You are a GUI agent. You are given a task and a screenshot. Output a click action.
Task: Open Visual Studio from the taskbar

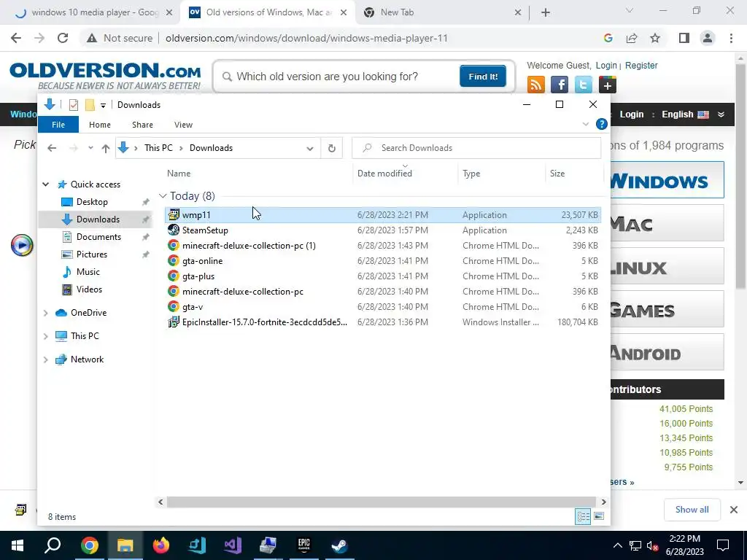[233, 545]
